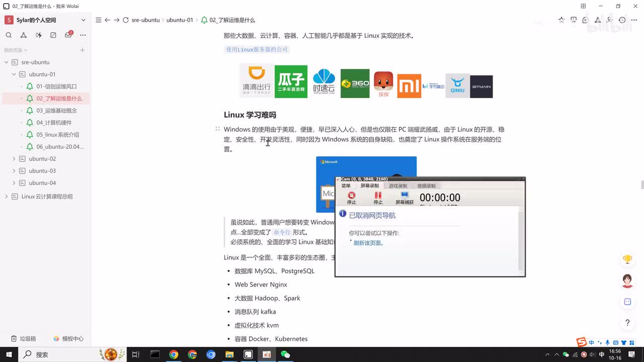The image size is (644, 362).
Task: Go forward with the right arrow
Action: (117, 20)
